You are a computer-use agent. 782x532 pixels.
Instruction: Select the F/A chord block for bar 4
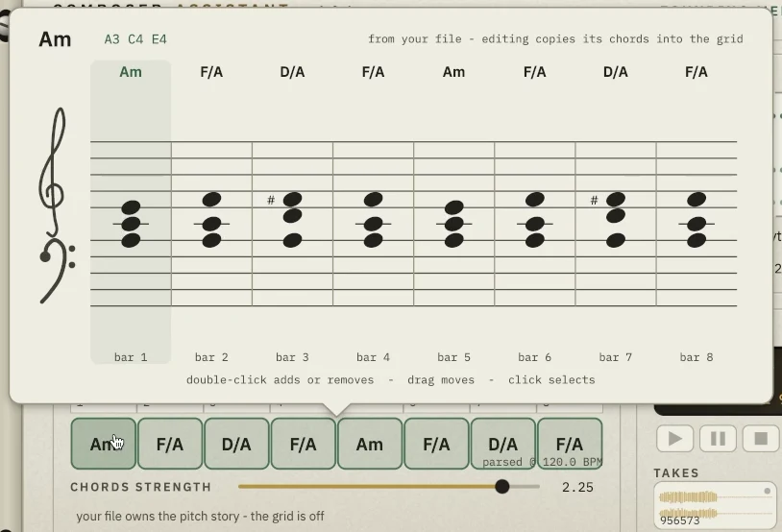click(x=304, y=444)
